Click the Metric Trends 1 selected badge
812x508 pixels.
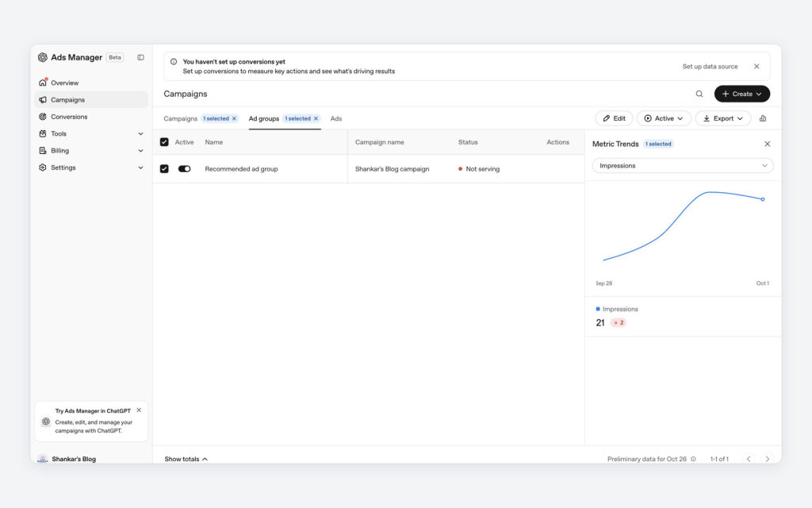pos(658,144)
